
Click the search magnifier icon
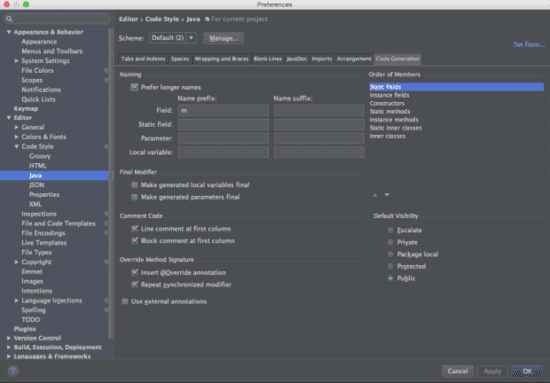[x=9, y=19]
